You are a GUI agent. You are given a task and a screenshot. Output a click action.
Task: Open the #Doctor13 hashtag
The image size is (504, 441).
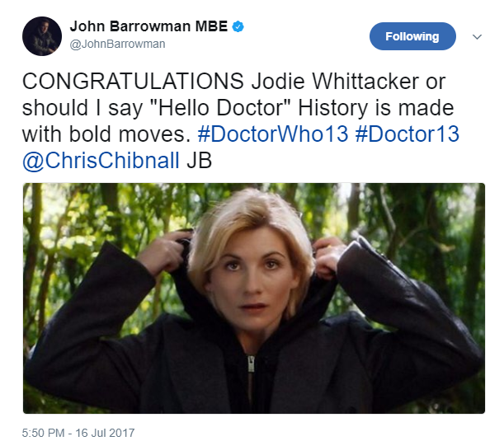pyautogui.click(x=407, y=134)
